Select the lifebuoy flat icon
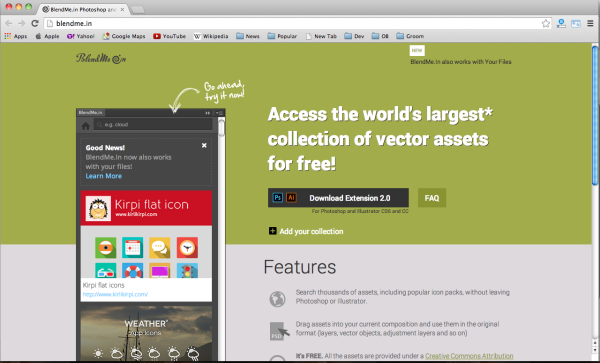Viewport: 600px width, 363px height. point(132,270)
